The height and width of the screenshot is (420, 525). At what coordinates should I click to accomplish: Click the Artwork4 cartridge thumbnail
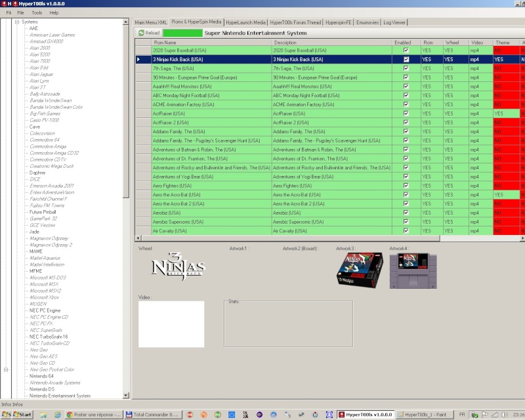(x=413, y=271)
